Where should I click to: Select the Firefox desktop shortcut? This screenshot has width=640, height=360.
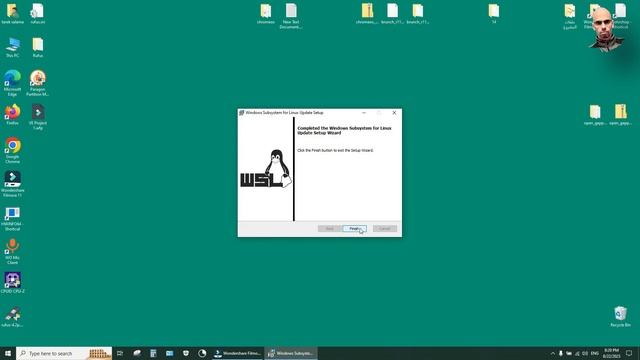12,115
